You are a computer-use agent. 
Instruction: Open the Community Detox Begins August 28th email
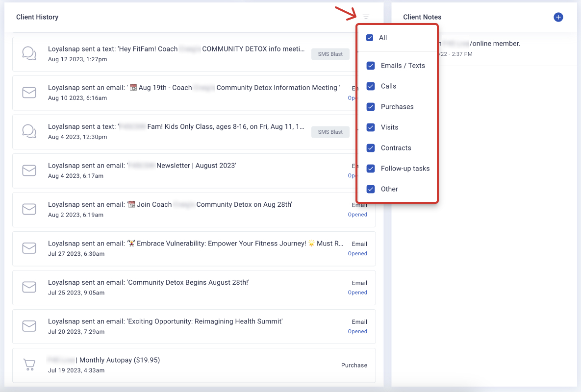pyautogui.click(x=149, y=283)
